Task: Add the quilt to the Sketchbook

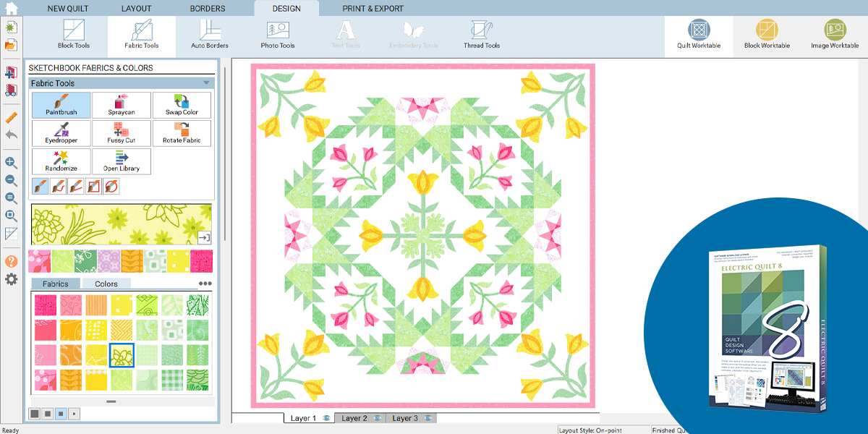Action: tap(11, 73)
